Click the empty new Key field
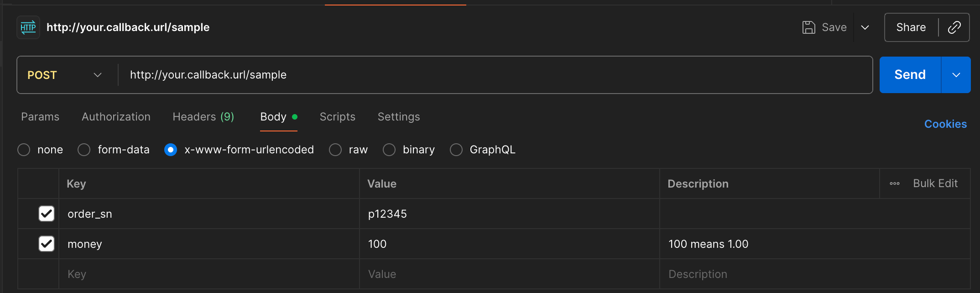This screenshot has height=293, width=980. (209, 274)
